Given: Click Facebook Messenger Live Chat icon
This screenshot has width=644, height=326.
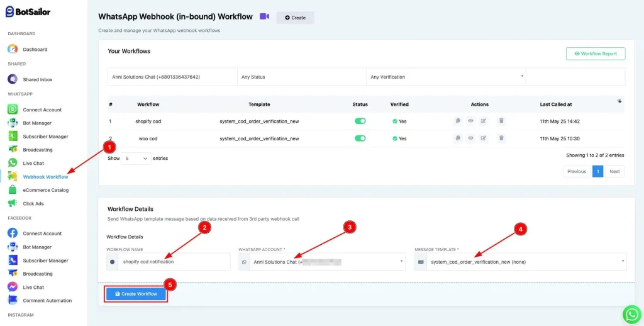Looking at the screenshot, I should pyautogui.click(x=13, y=288).
